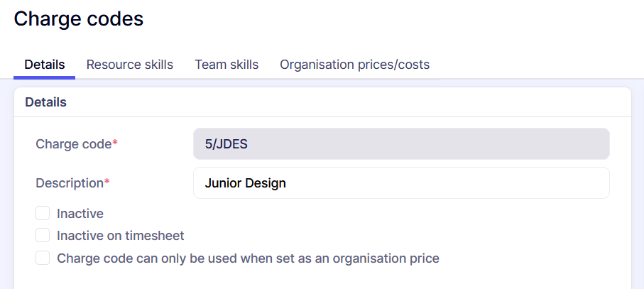Click the 'Inactive on timesheet' label text
This screenshot has height=289, width=644.
tap(120, 236)
